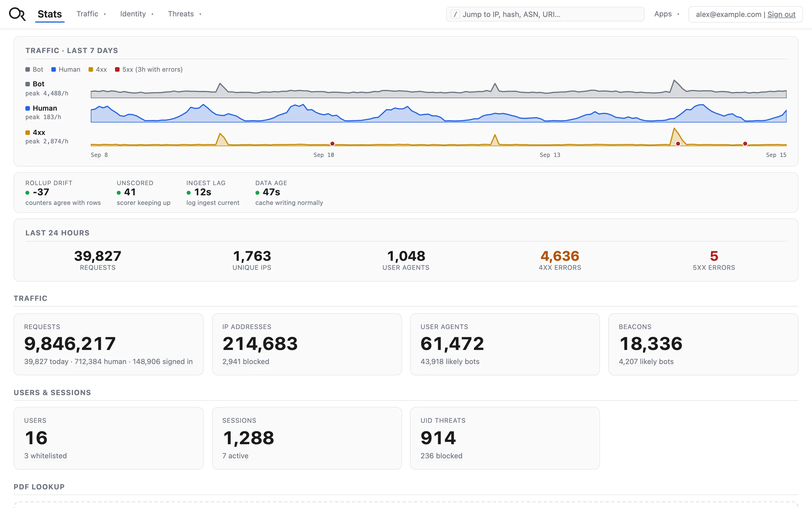Click the 5xx error dot near Sep 15
This screenshot has width=812, height=508.
click(745, 144)
